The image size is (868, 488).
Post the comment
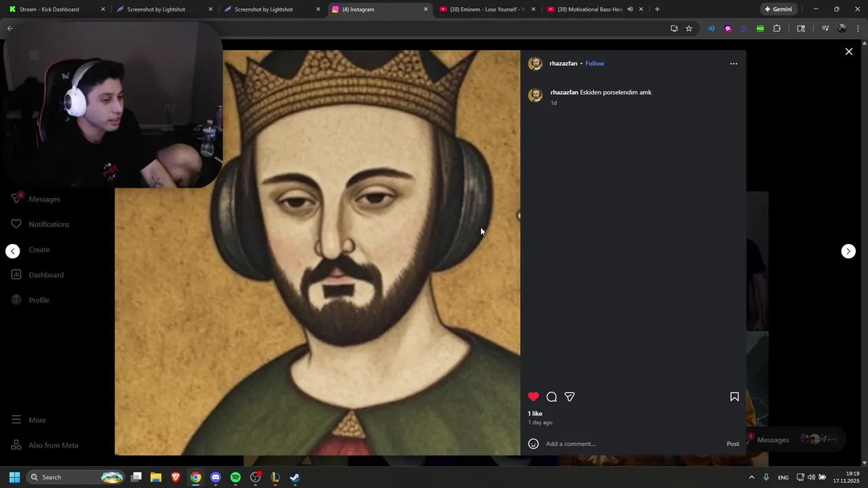[733, 444]
